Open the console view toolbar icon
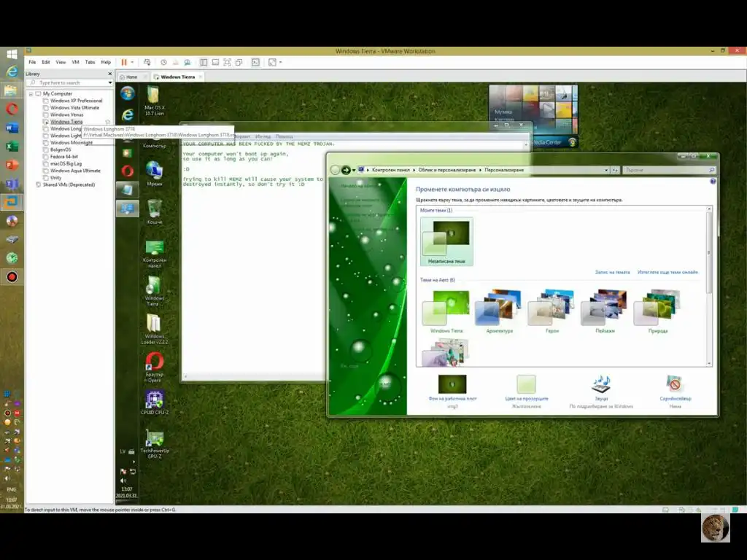747x560 pixels. [256, 63]
